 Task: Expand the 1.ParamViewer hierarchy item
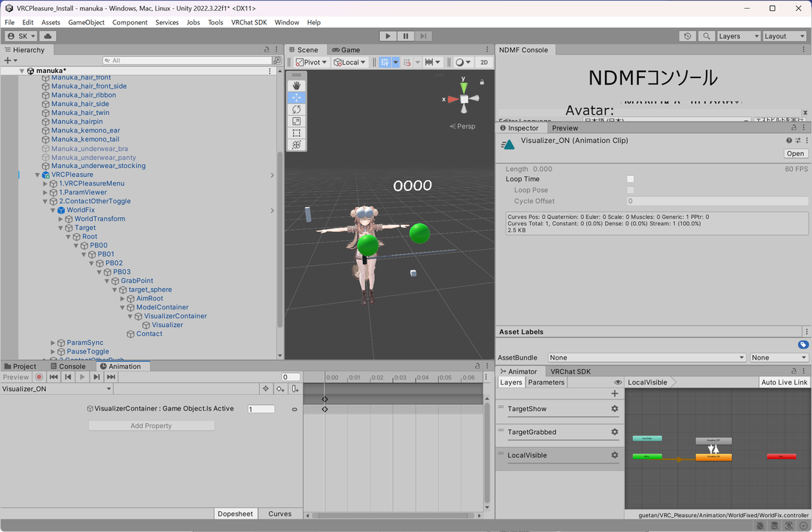(x=45, y=192)
